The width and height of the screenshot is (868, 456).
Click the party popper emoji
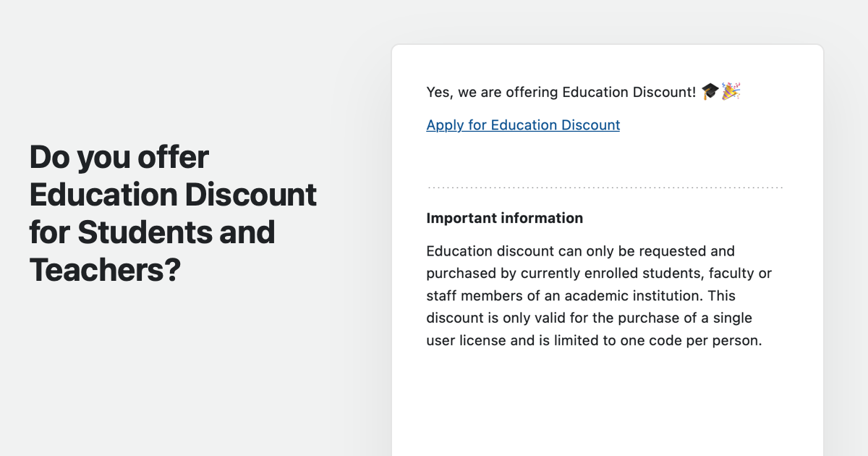(x=731, y=91)
